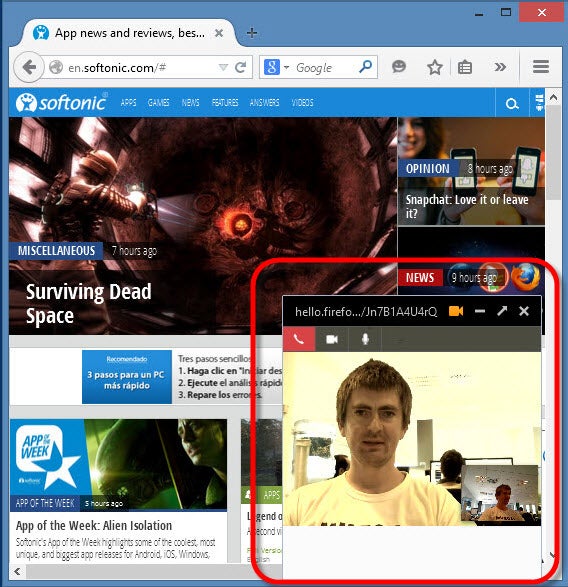The height and width of the screenshot is (587, 568).
Task: Hang up with the red phone button
Action: click(x=299, y=339)
